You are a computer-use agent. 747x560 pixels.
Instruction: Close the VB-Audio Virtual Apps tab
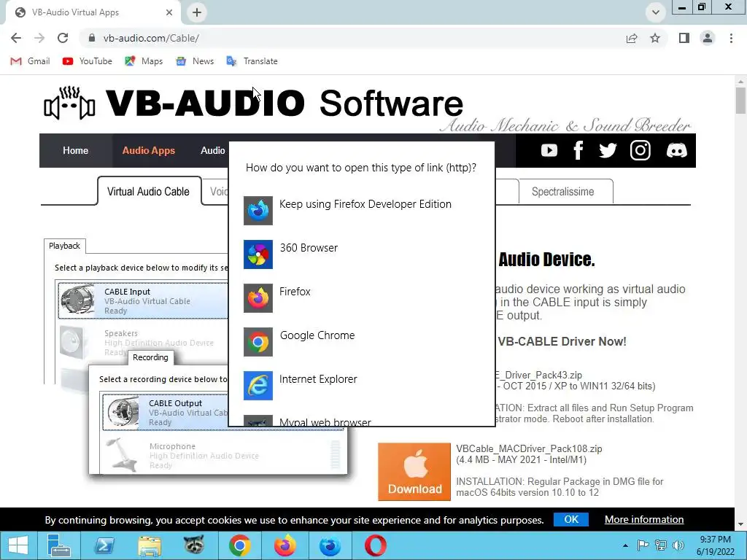pos(169,12)
